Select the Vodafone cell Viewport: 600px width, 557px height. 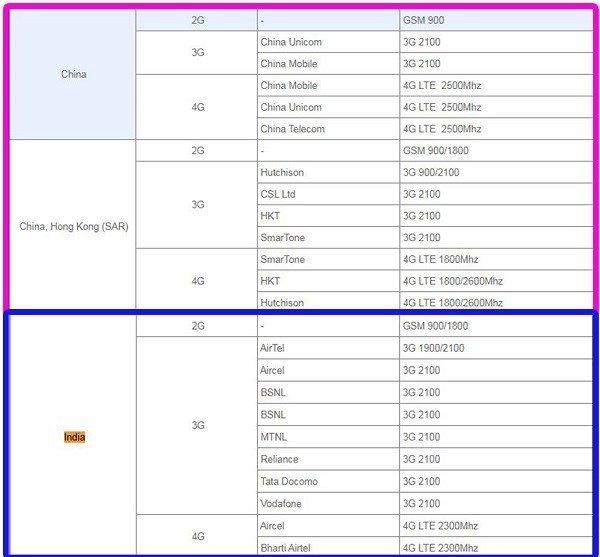point(328,503)
